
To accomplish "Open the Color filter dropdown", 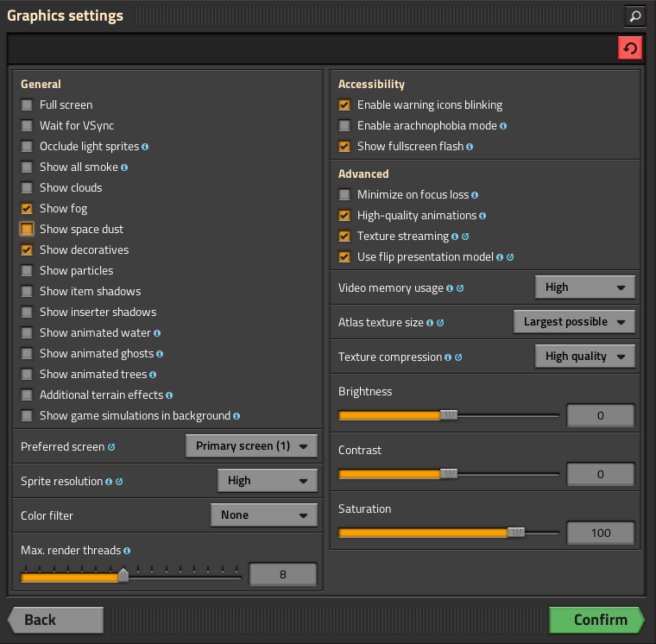I will (264, 515).
